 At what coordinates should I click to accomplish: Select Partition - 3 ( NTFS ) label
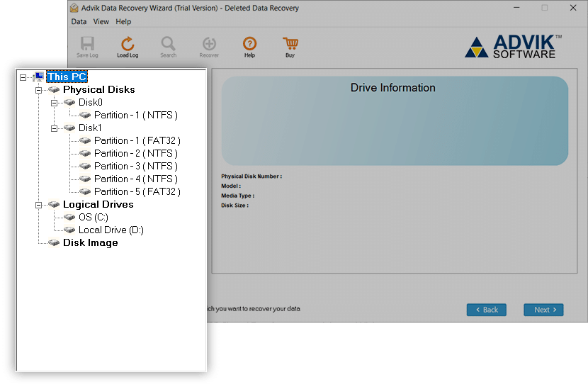click(x=136, y=167)
